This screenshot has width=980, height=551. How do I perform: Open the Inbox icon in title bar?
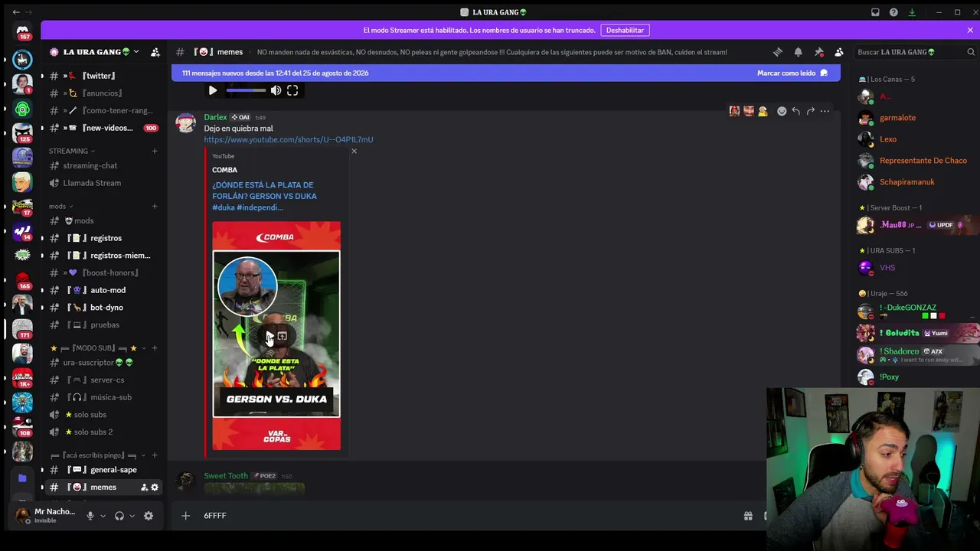(x=875, y=12)
